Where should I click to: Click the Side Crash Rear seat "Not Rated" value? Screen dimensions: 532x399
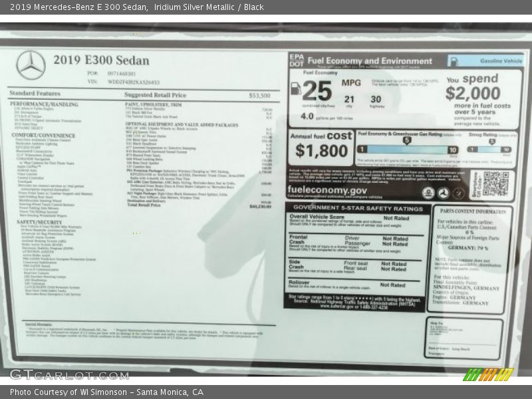[394, 269]
